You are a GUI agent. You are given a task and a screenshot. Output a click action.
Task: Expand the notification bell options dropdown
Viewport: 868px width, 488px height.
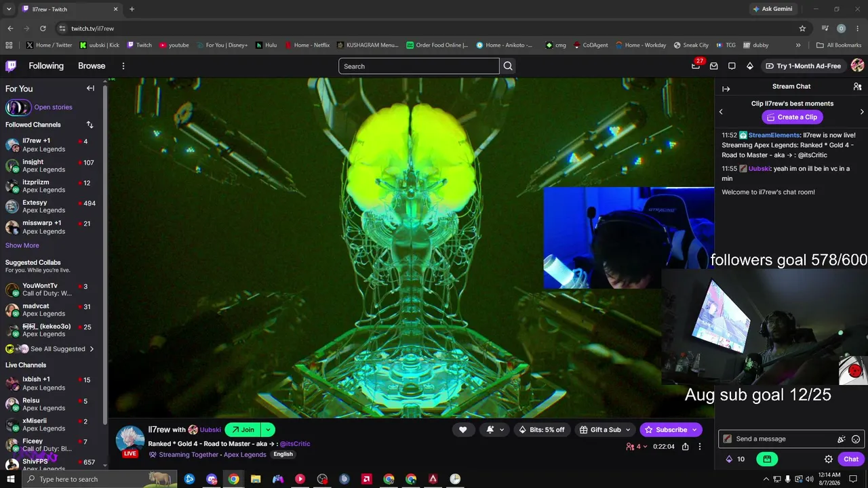tap(502, 430)
